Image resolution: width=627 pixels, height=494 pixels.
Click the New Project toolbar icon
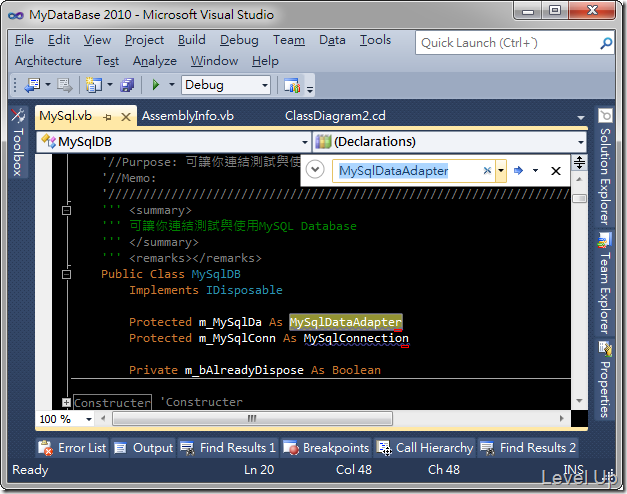tap(94, 85)
